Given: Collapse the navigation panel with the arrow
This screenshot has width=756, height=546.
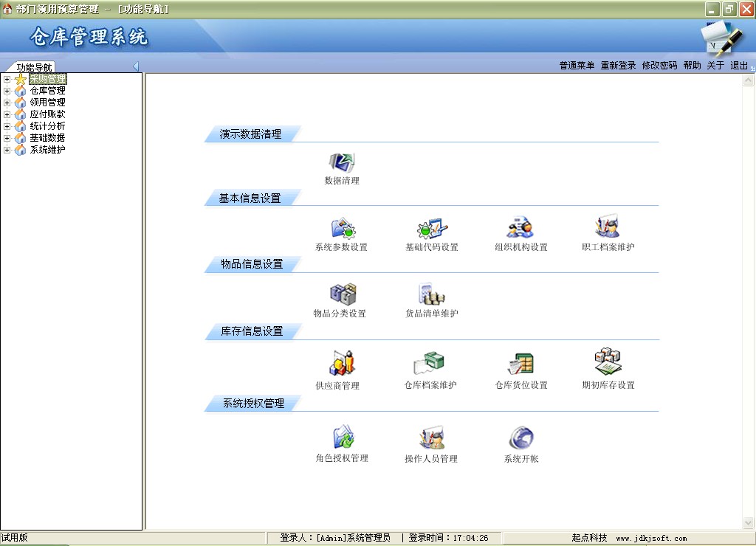Looking at the screenshot, I should (136, 66).
